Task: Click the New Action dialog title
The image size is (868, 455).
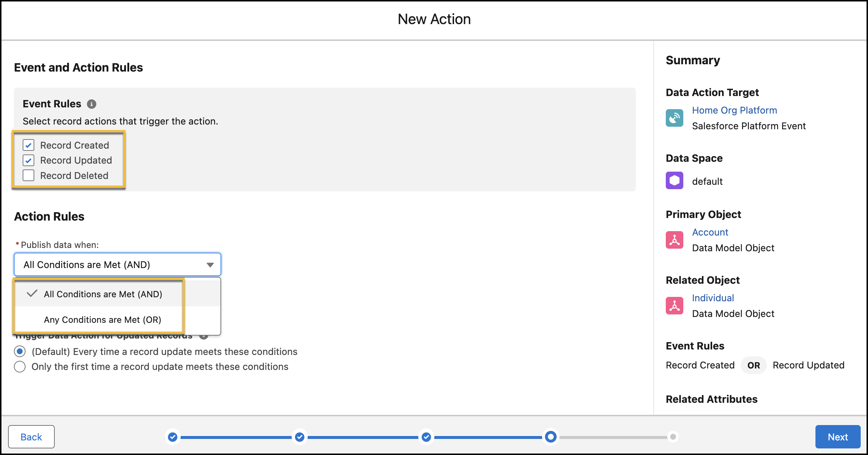Action: click(434, 19)
